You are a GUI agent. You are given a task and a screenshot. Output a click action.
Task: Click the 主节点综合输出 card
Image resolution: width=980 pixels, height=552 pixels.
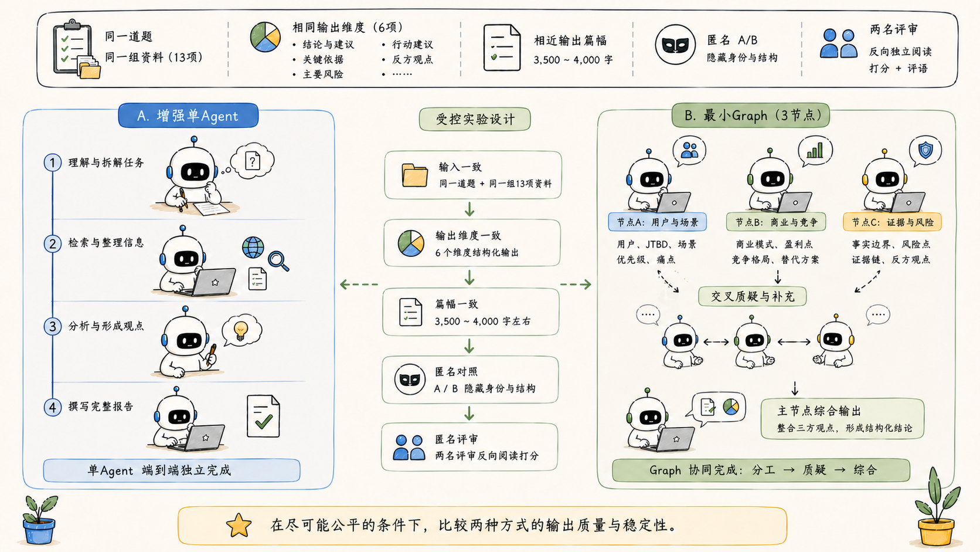pos(842,418)
